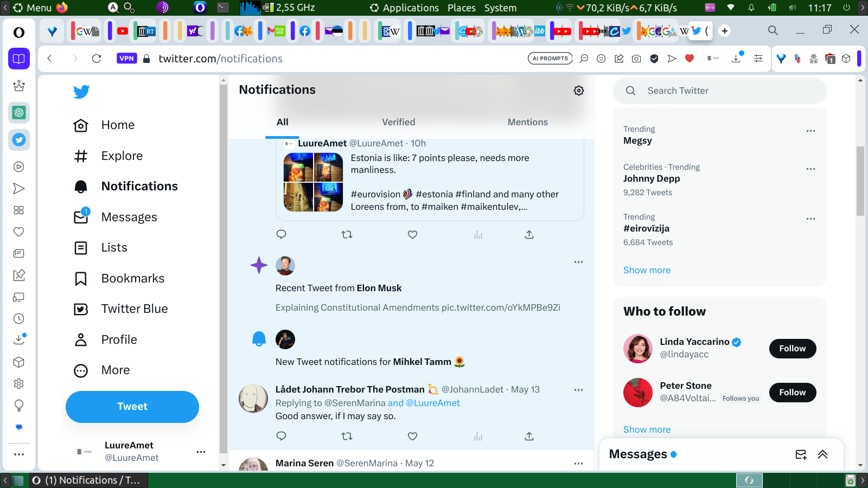The image size is (868, 488).
Task: Open pic.twitter.com link in Elon Musk notification
Action: click(x=501, y=307)
